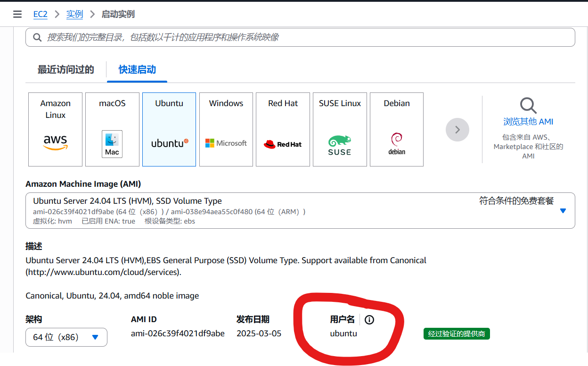Click the ubuntu logo icon

click(170, 143)
